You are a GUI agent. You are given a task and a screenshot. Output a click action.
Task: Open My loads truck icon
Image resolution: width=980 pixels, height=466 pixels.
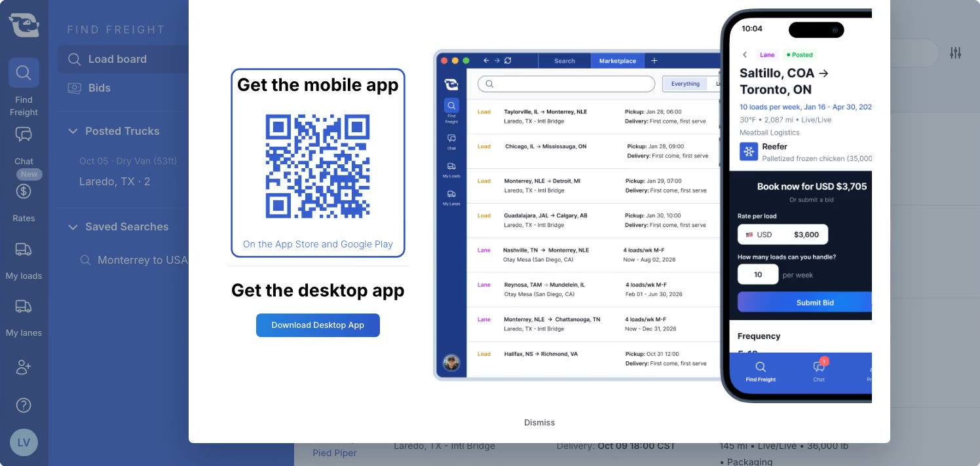tap(24, 249)
